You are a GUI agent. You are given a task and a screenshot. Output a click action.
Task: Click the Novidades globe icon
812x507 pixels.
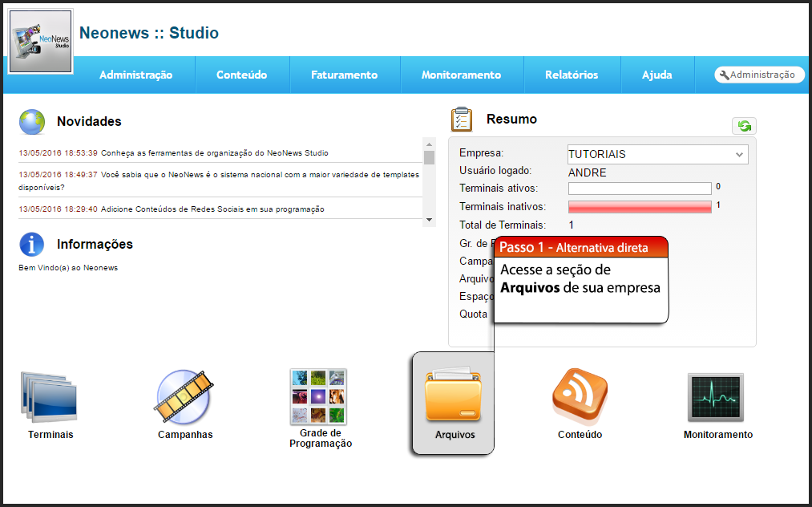[32, 122]
